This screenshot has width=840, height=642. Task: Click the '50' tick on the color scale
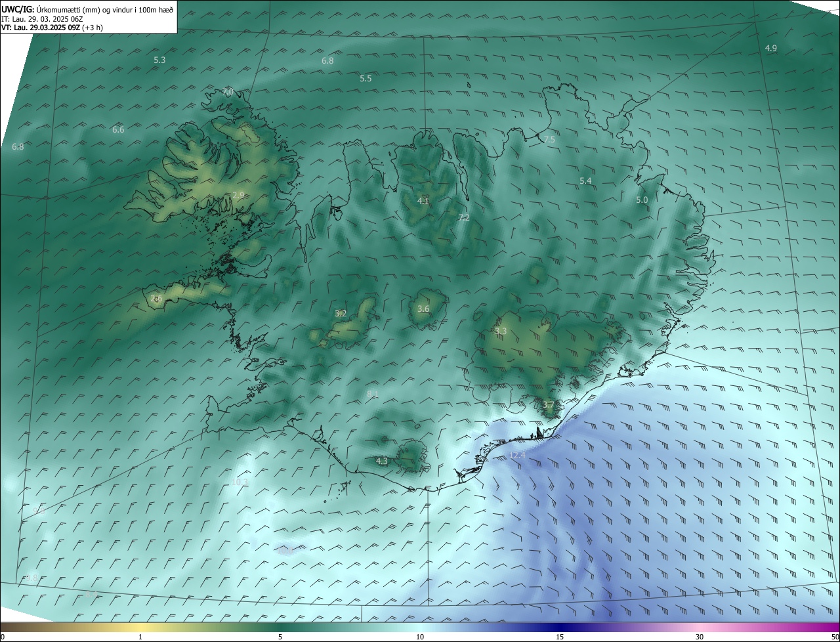pyautogui.click(x=835, y=637)
